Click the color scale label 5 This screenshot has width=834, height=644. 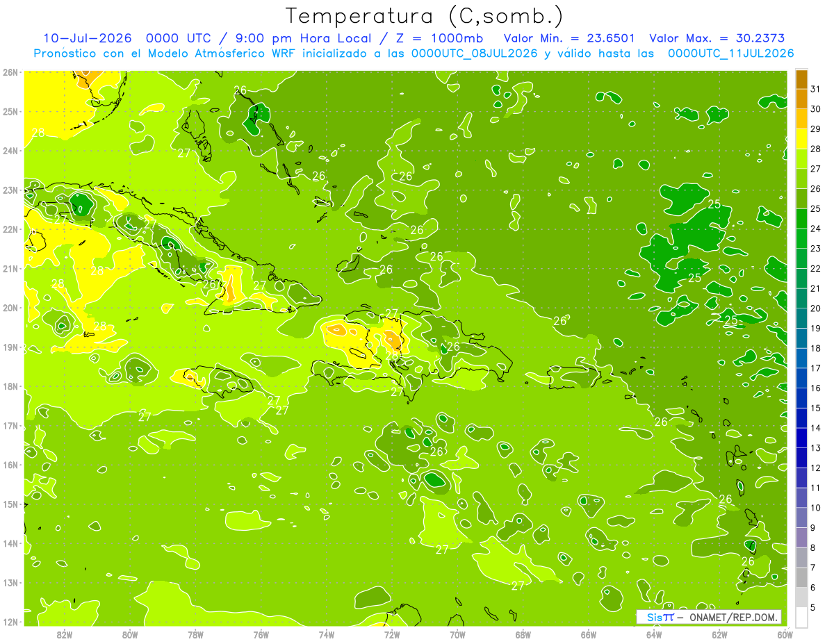(x=813, y=608)
